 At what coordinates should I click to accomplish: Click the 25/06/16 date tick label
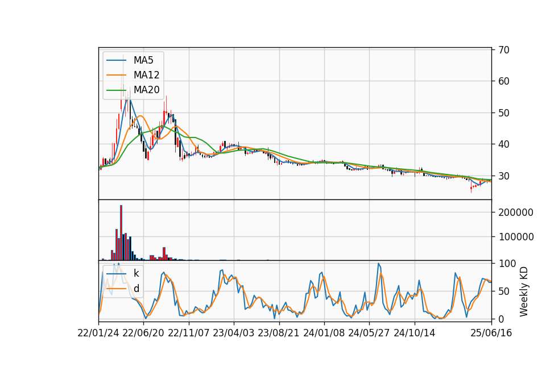point(491,333)
